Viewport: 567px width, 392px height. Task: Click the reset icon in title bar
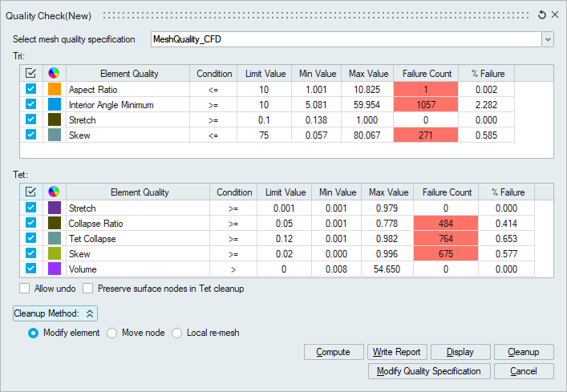tap(542, 14)
